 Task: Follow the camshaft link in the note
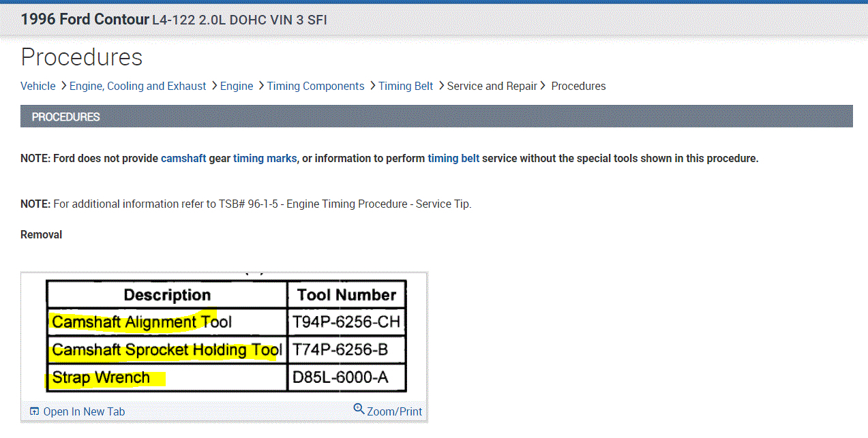(183, 158)
